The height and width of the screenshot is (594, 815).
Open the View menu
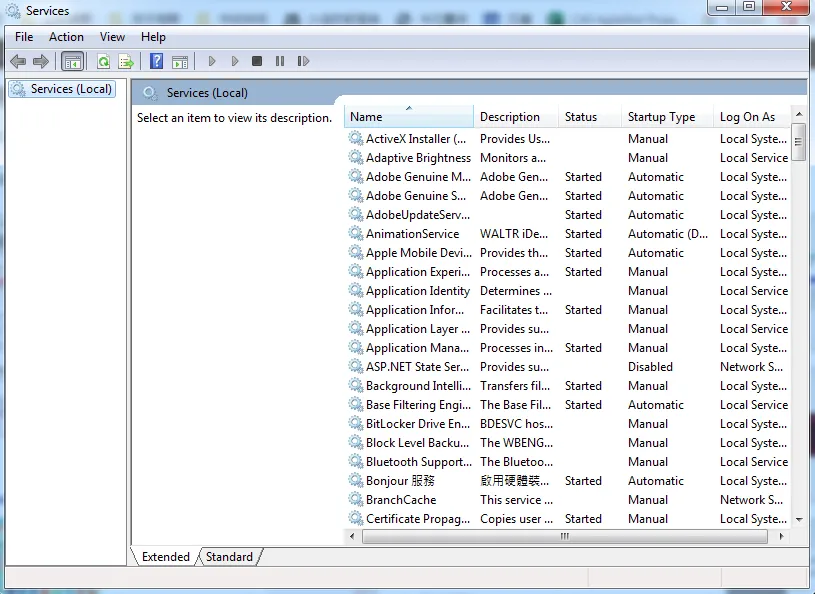[112, 37]
